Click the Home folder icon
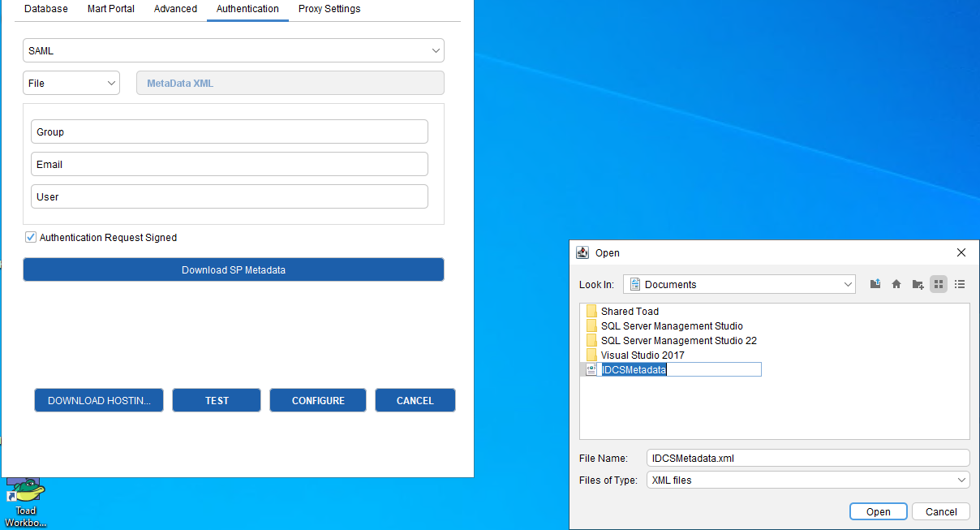This screenshot has height=530, width=980. 896,284
